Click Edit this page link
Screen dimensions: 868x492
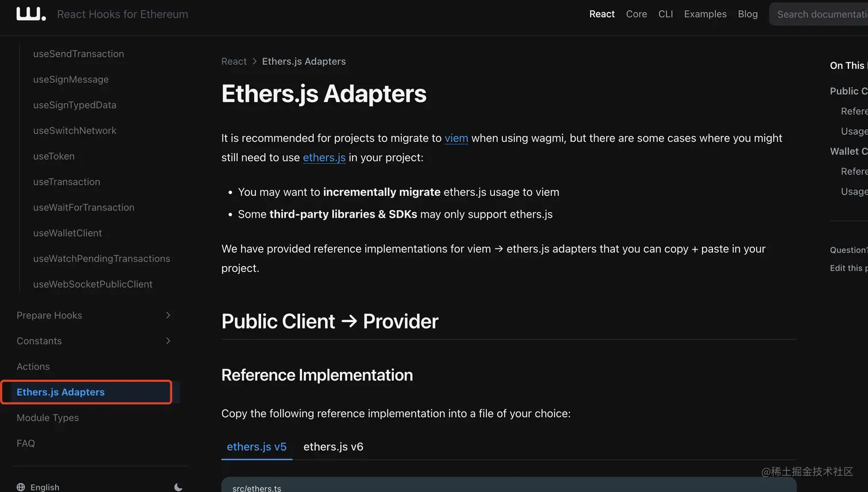848,268
